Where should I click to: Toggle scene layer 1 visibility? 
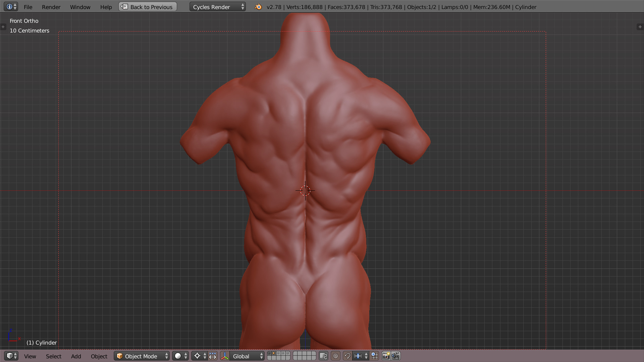(x=269, y=353)
